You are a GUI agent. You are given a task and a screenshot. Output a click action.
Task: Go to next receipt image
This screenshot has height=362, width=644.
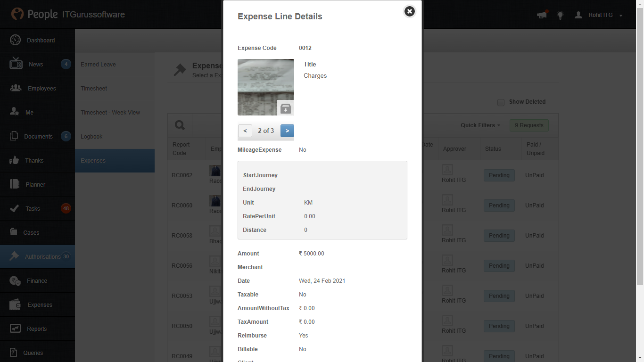[x=287, y=131]
